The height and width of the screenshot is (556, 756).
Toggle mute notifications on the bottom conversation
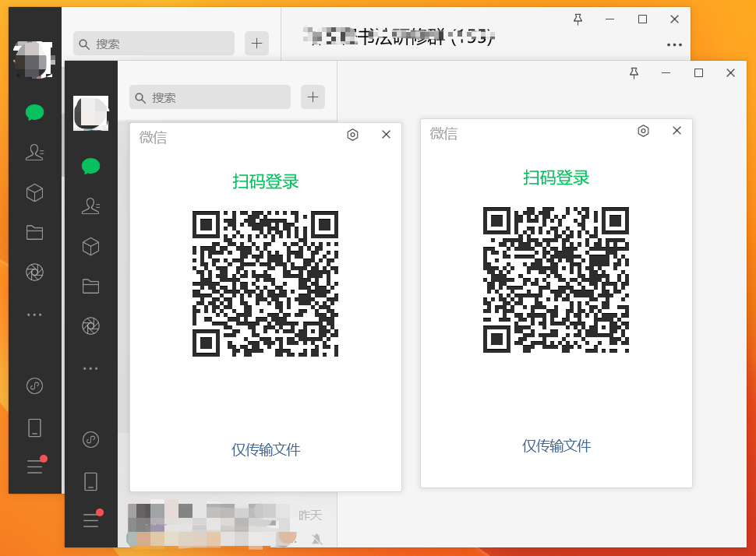click(318, 537)
